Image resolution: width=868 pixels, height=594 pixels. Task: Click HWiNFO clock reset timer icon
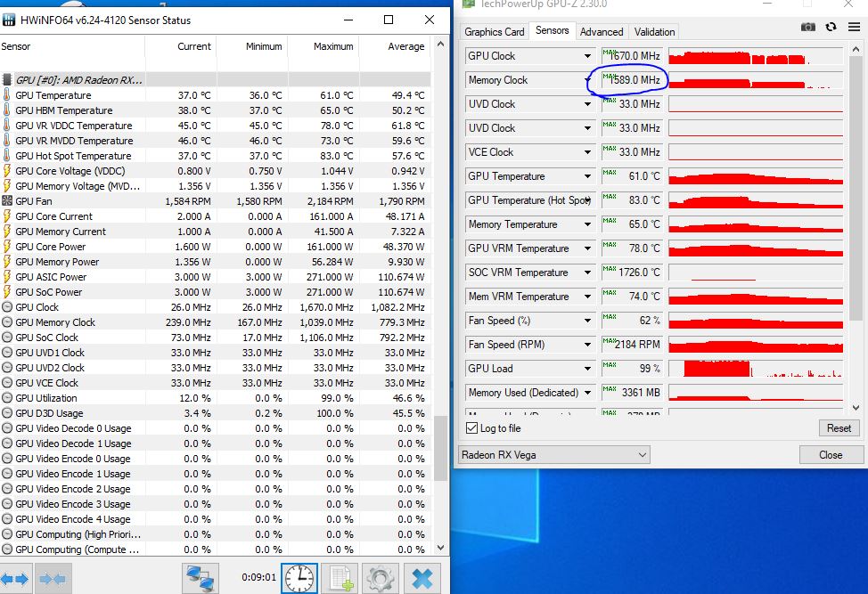[299, 579]
